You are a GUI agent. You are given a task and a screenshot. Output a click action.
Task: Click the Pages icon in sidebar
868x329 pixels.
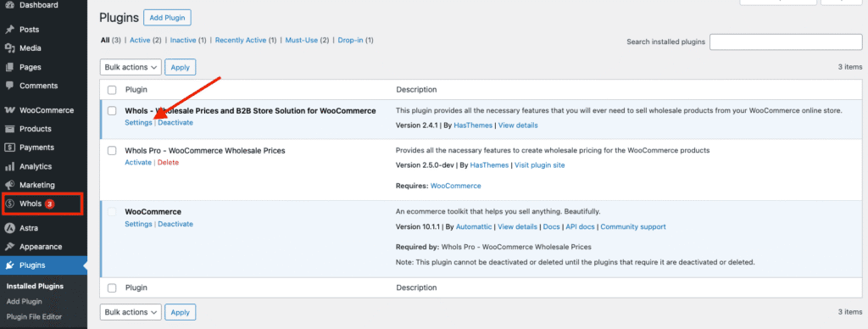[9, 67]
